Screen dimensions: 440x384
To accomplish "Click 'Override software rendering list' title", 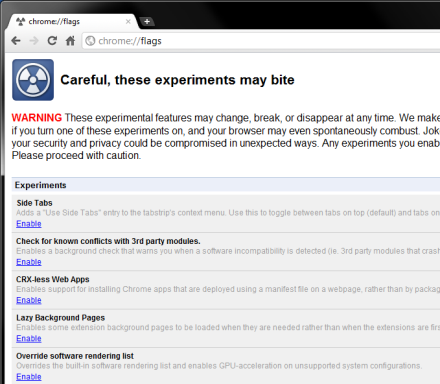I will point(75,356).
